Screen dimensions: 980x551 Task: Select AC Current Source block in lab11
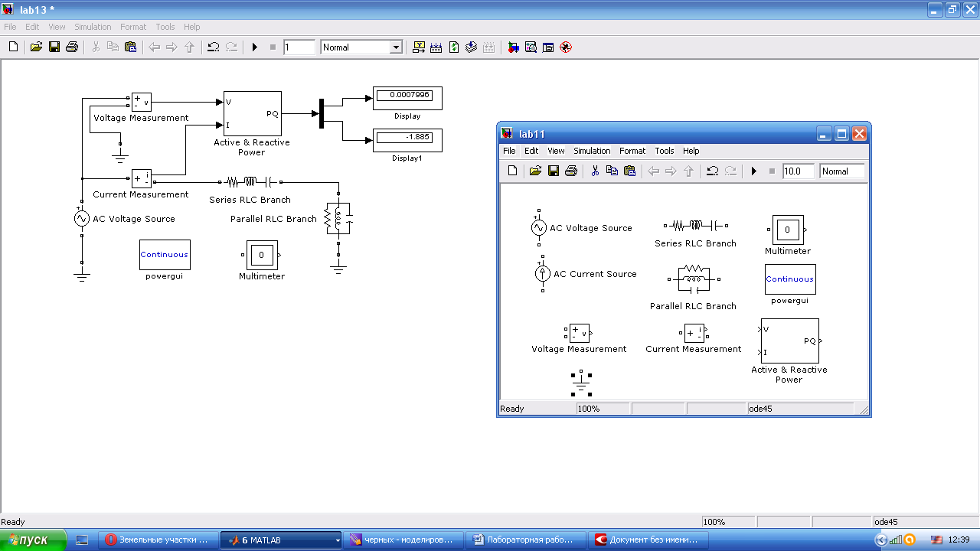pyautogui.click(x=542, y=274)
